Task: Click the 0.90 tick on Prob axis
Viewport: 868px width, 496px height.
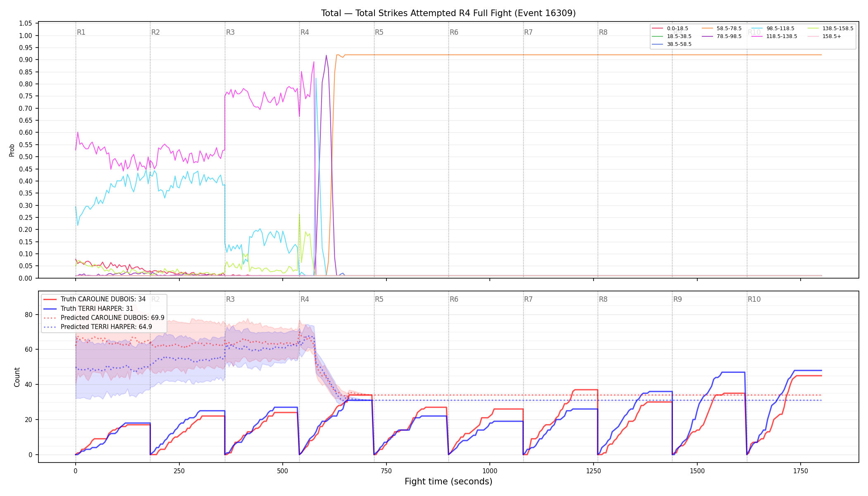Action: (x=26, y=60)
